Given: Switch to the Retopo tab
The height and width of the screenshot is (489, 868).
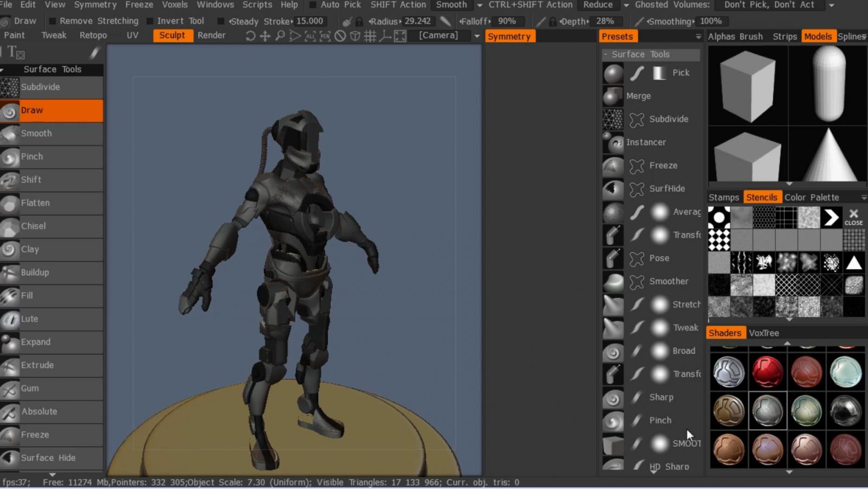Looking at the screenshot, I should (x=93, y=35).
